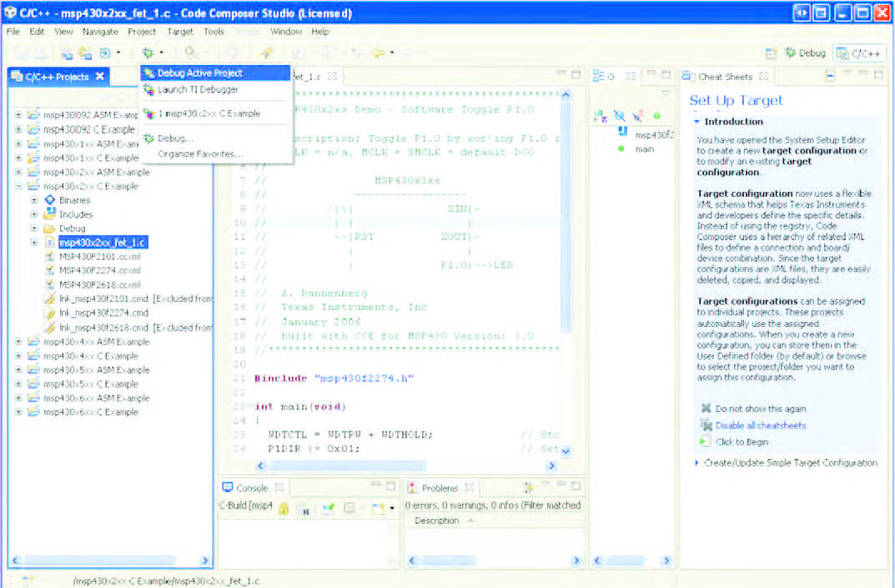Screen dimensions: 895x588
Task: Select MSP430F2274.ccxml file
Action: click(100, 270)
